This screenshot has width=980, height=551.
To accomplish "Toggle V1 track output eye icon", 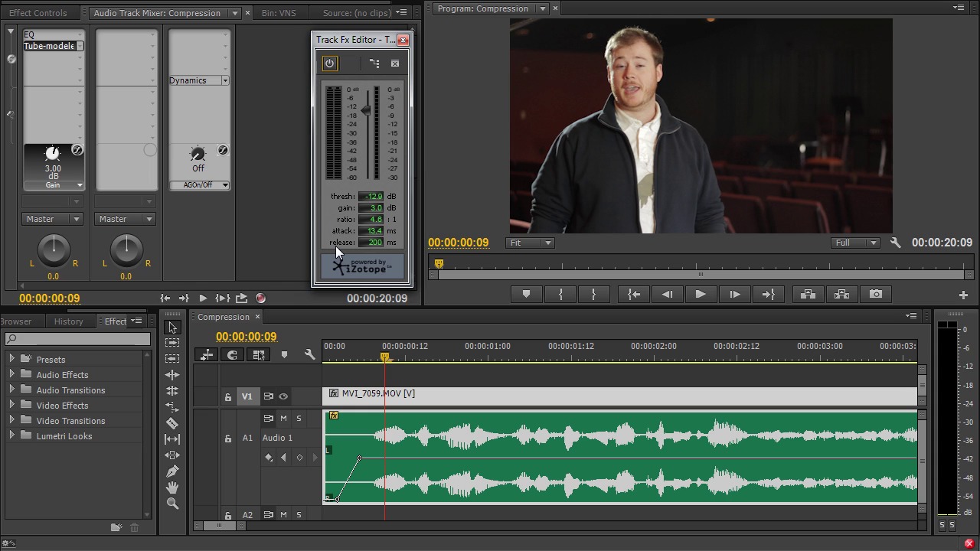I will [x=283, y=396].
